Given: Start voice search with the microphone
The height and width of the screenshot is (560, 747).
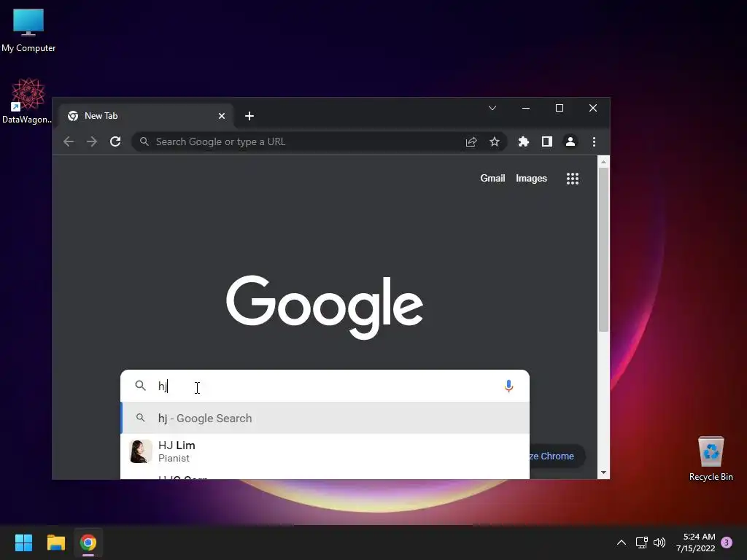Looking at the screenshot, I should click(x=508, y=386).
